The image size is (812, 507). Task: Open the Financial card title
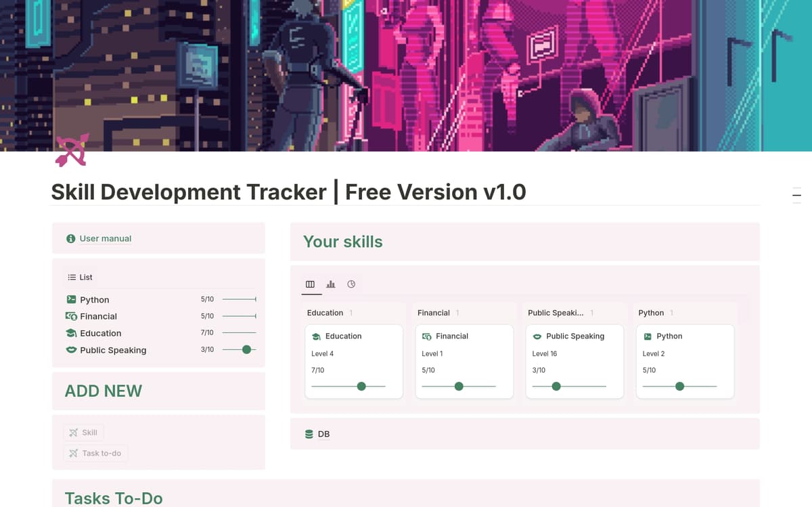tap(452, 336)
